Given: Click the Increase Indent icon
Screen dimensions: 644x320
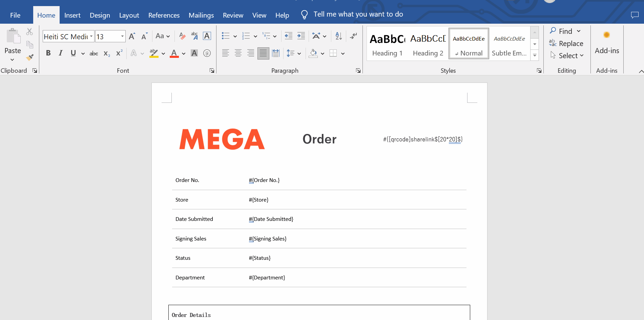Looking at the screenshot, I should [x=301, y=36].
